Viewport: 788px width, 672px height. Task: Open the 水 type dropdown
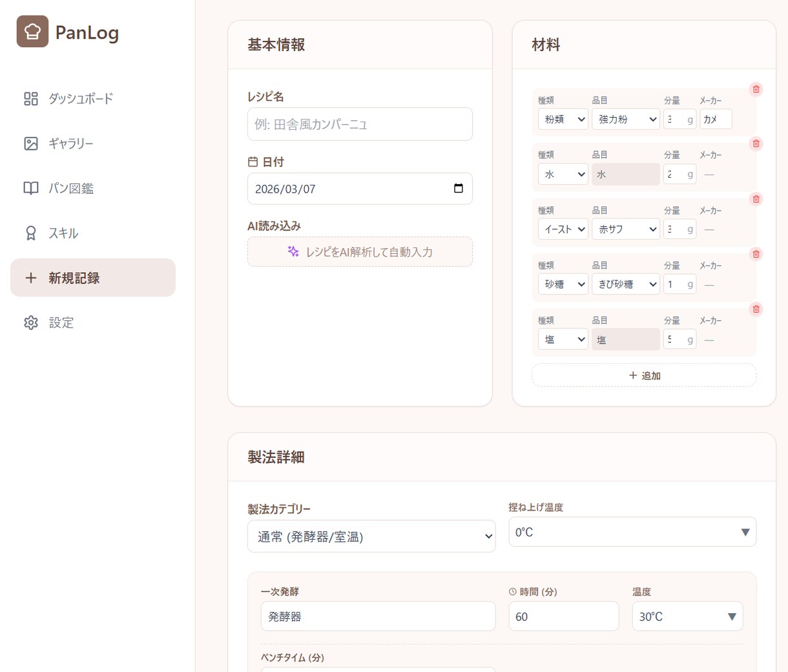pyautogui.click(x=563, y=174)
